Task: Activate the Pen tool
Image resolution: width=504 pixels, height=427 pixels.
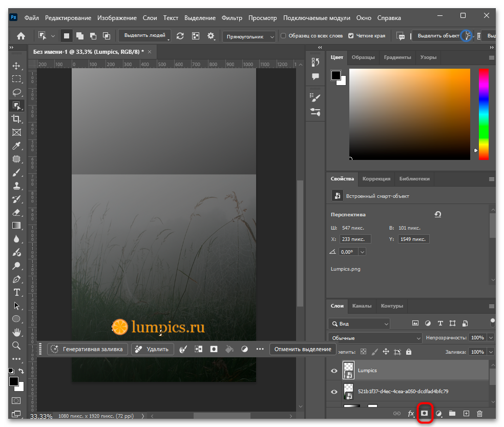Action: 16,279
